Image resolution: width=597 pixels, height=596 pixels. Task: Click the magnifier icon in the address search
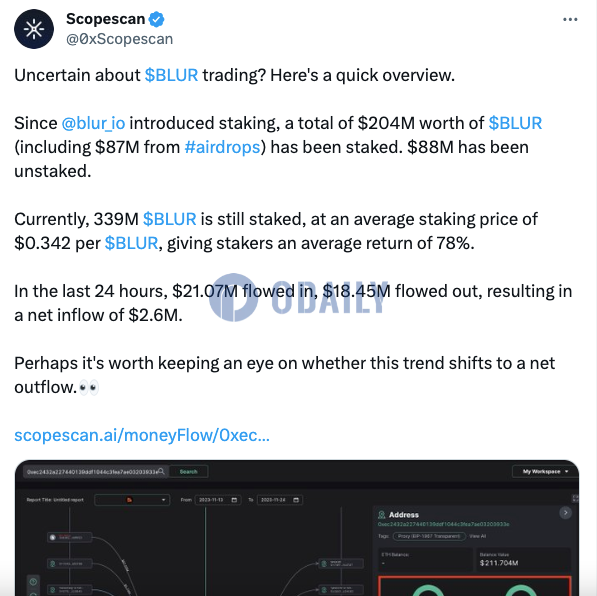pos(161,471)
